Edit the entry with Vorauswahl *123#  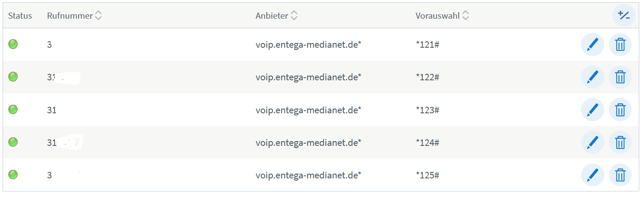[x=592, y=110]
